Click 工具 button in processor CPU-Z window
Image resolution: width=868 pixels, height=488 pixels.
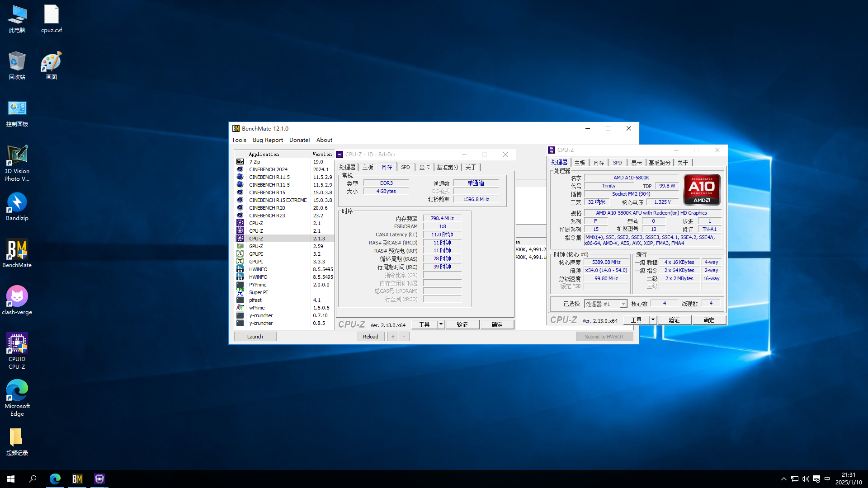pos(637,320)
